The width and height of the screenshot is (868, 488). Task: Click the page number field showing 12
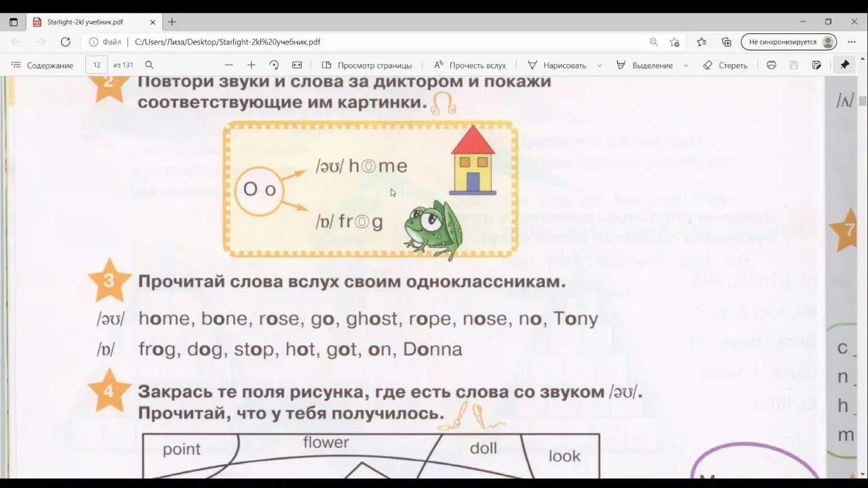pyautogui.click(x=96, y=65)
